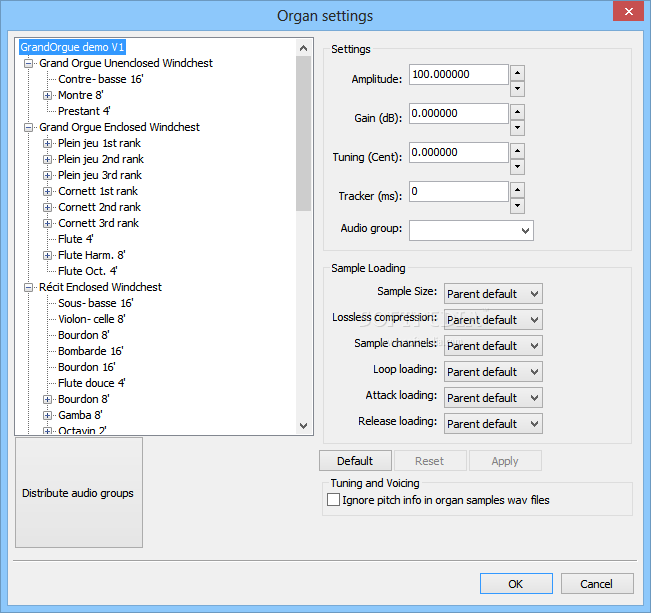Image resolution: width=651 pixels, height=613 pixels.
Task: Click the Tracker (ms) input field
Action: click(459, 191)
